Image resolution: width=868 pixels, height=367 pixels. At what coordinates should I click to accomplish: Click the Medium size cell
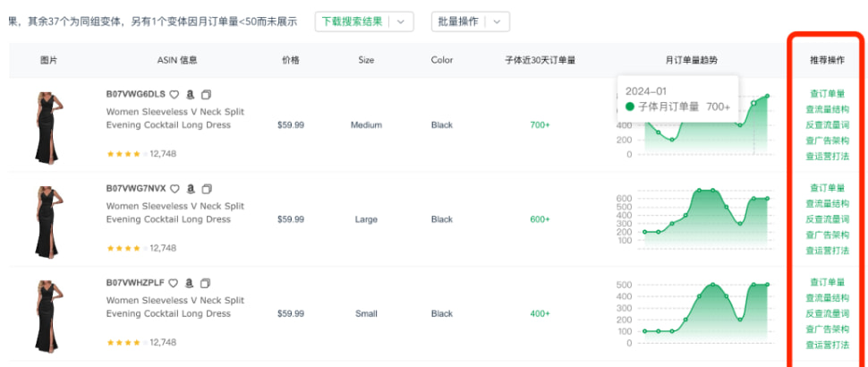click(x=366, y=125)
